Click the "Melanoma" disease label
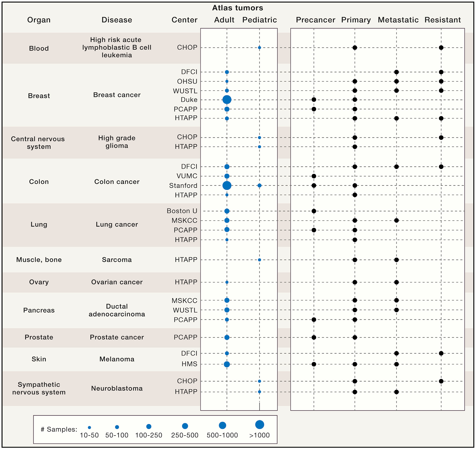 pos(117,359)
